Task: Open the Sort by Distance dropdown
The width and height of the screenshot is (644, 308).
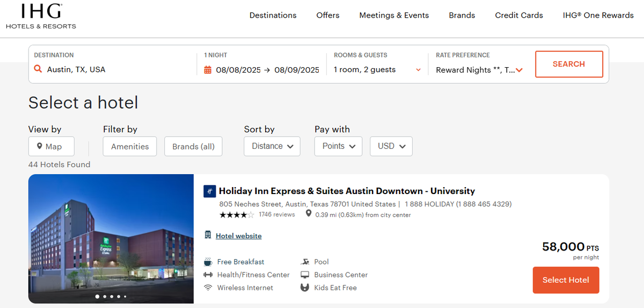Action: [272, 146]
